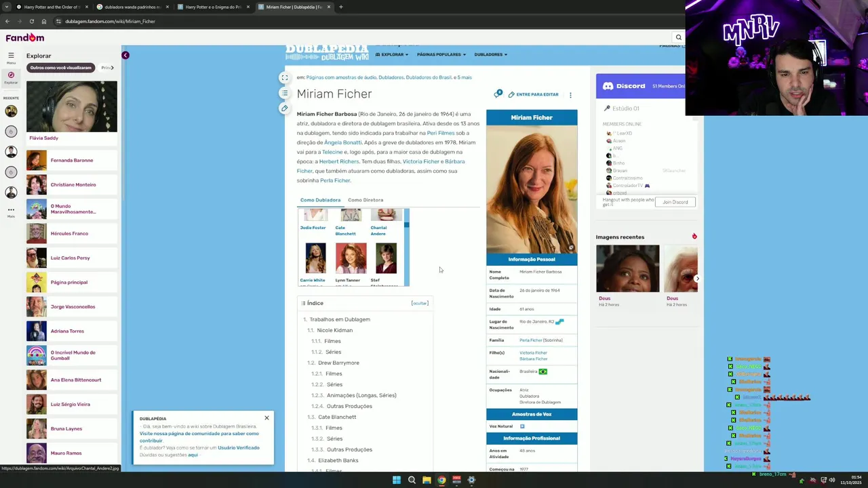Click the gallery vertical scrollbar
Image resolution: width=868 pixels, height=488 pixels.
pyautogui.click(x=407, y=247)
